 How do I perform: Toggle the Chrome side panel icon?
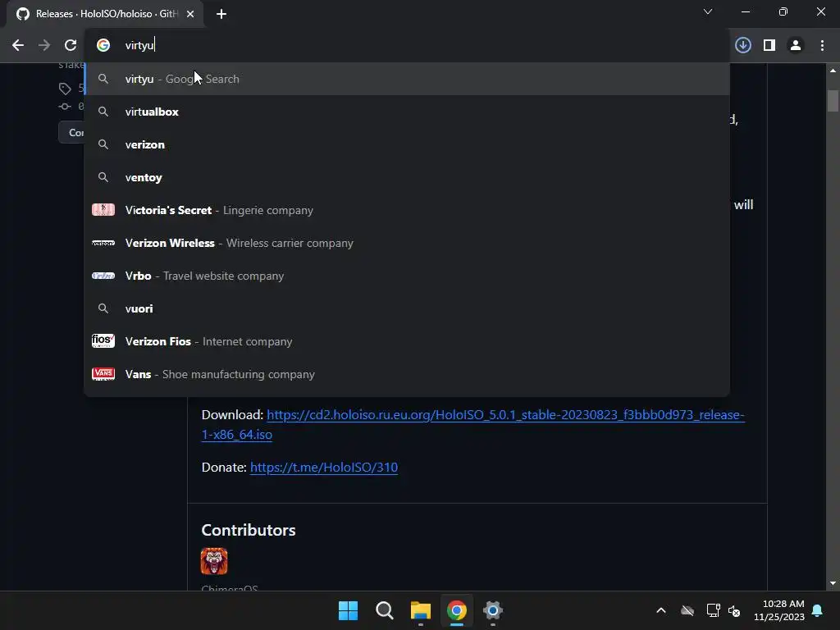pyautogui.click(x=769, y=46)
